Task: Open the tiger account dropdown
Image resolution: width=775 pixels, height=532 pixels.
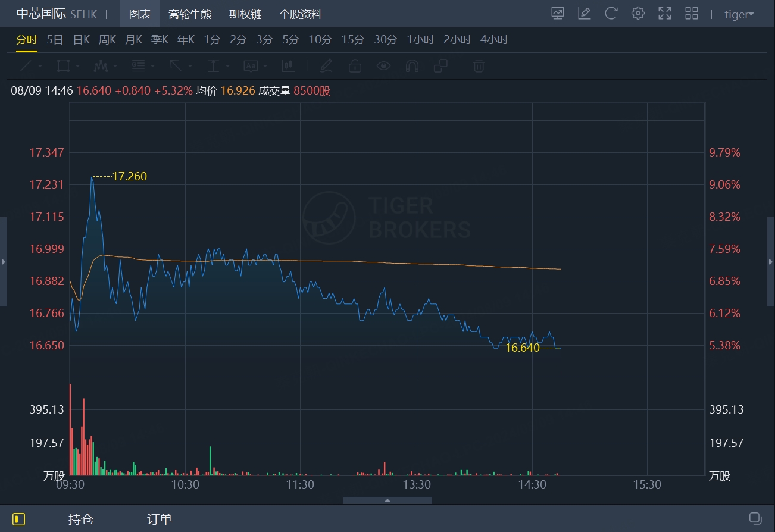Action: [739, 14]
